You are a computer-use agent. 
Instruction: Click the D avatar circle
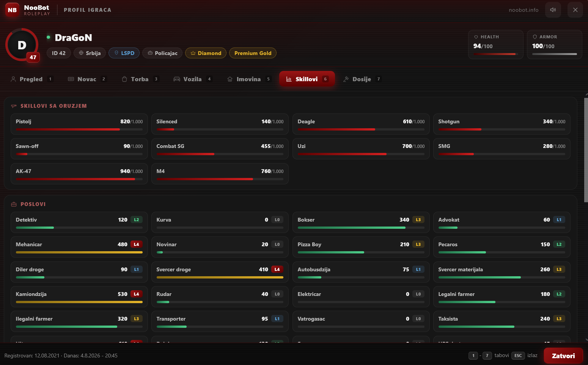[22, 45]
